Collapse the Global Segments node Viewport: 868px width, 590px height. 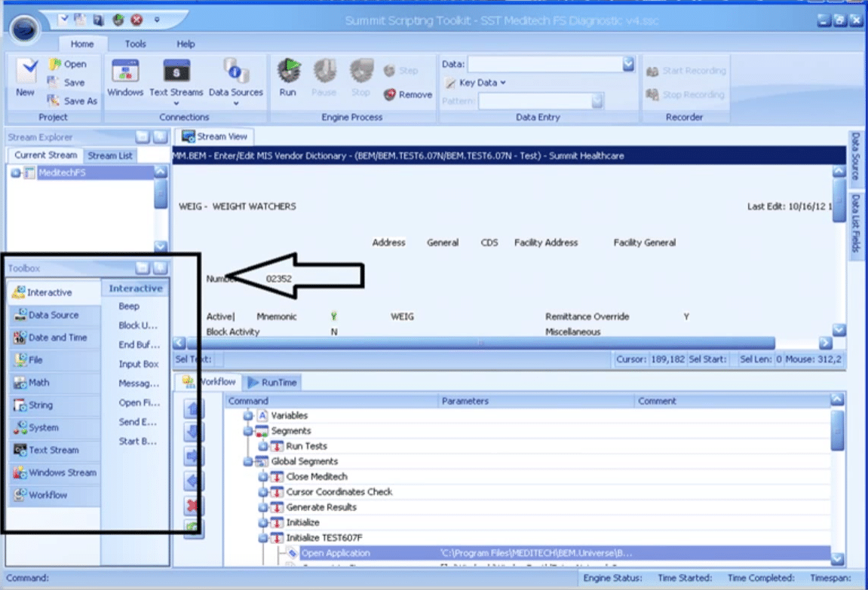[248, 462]
